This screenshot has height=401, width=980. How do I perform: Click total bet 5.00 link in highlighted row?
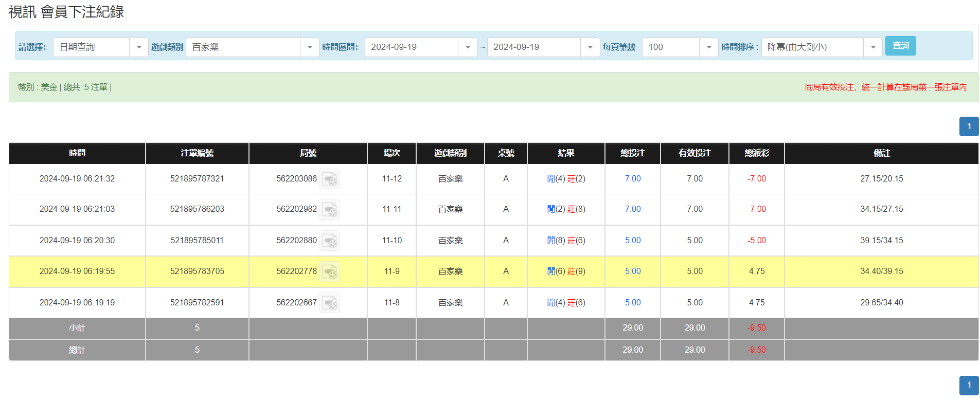632,271
